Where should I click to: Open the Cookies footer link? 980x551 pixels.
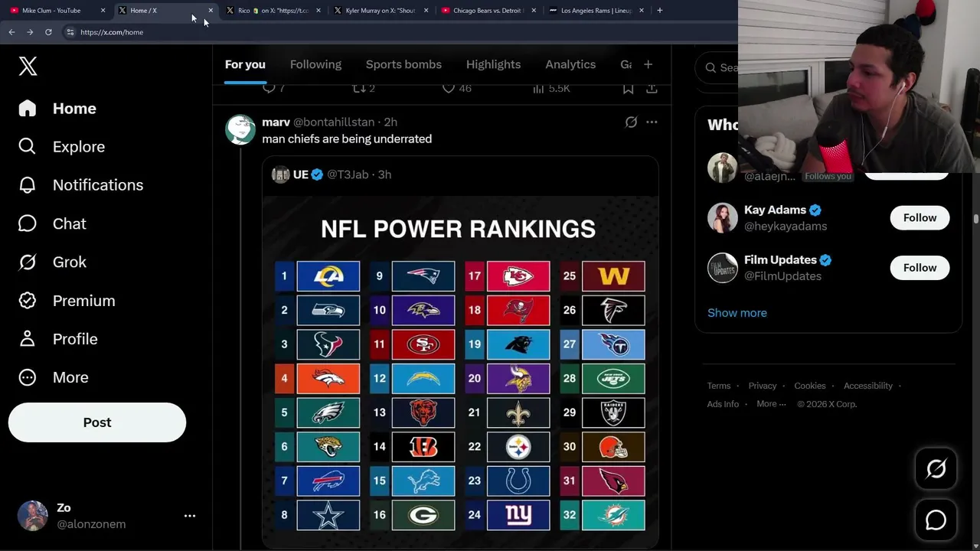tap(809, 386)
